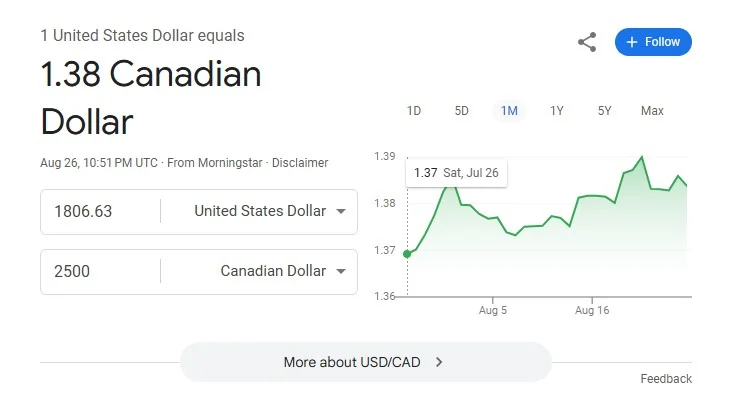Screen dimensions: 749x419
Task: Expand the United States Dollar currency selector
Action: coord(259,211)
